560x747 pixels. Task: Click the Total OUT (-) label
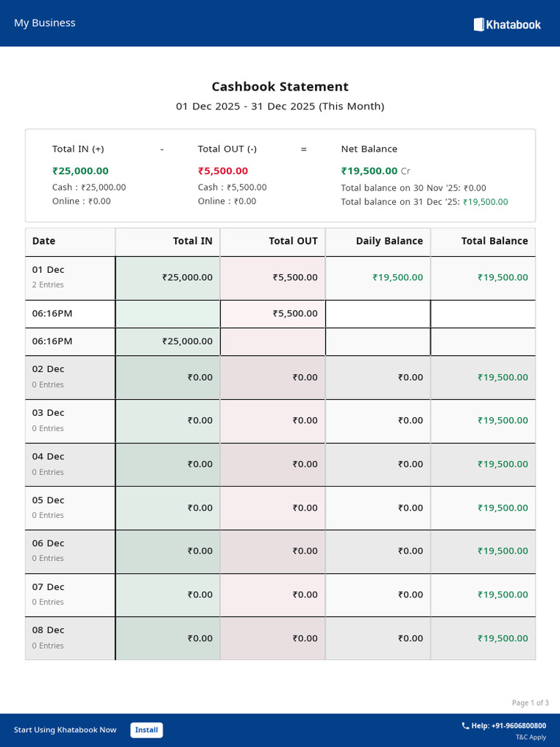[x=227, y=149]
